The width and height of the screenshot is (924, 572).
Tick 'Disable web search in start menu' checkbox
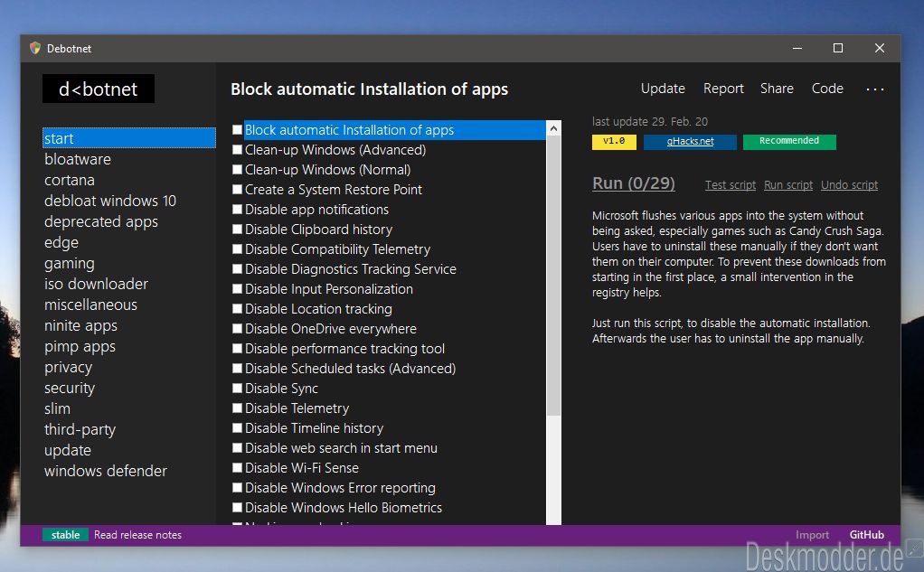tap(237, 447)
